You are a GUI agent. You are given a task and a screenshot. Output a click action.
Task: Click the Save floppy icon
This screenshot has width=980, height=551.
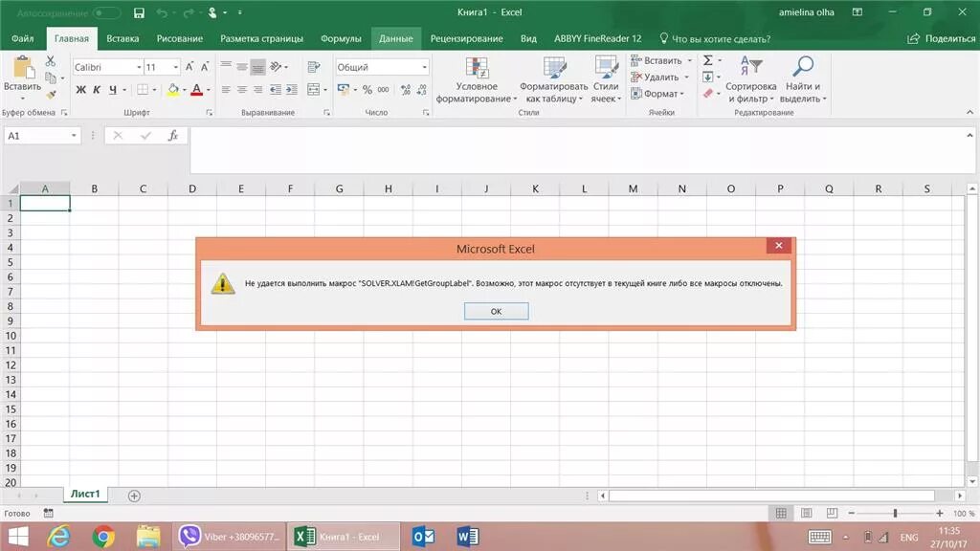139,12
